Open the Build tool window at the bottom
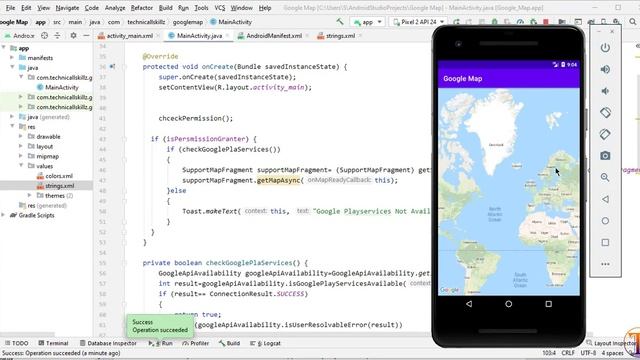 point(229,343)
